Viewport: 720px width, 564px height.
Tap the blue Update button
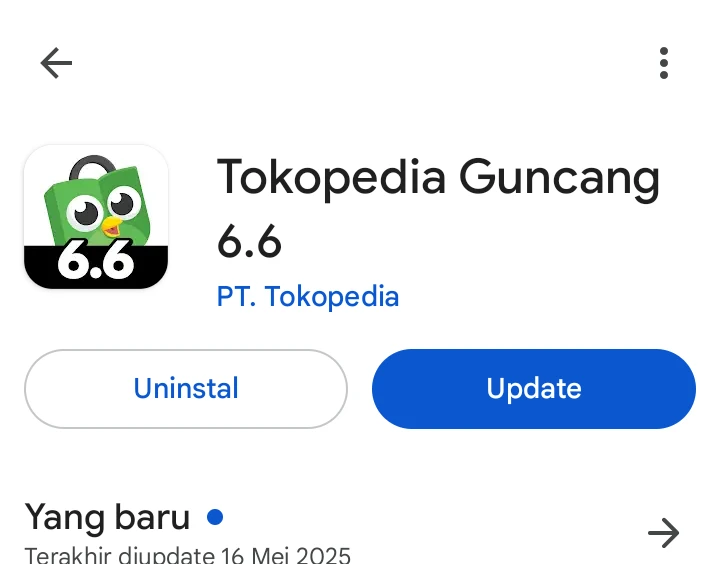534,389
